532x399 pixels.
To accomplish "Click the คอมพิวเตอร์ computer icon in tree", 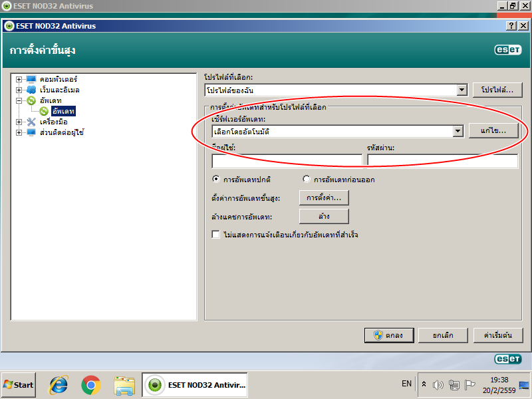I will (x=31, y=79).
